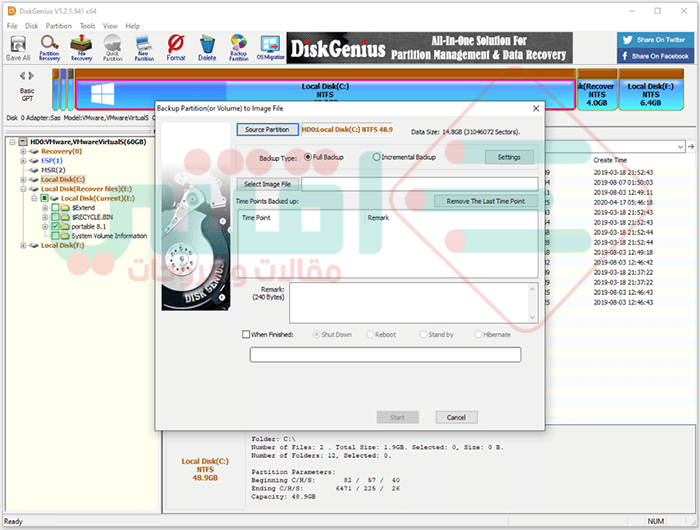700x530 pixels.
Task: Collapse Local Disk(Current)(E:) tree node
Action: [x=34, y=198]
